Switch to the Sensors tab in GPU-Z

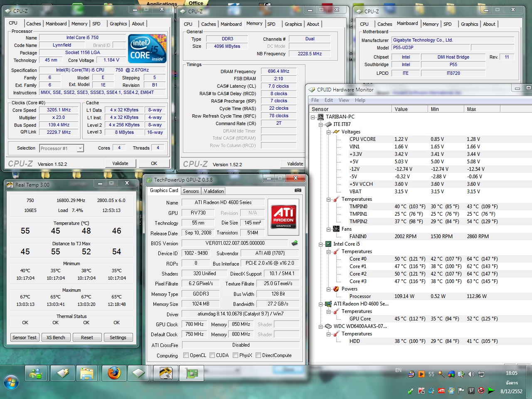(x=191, y=191)
